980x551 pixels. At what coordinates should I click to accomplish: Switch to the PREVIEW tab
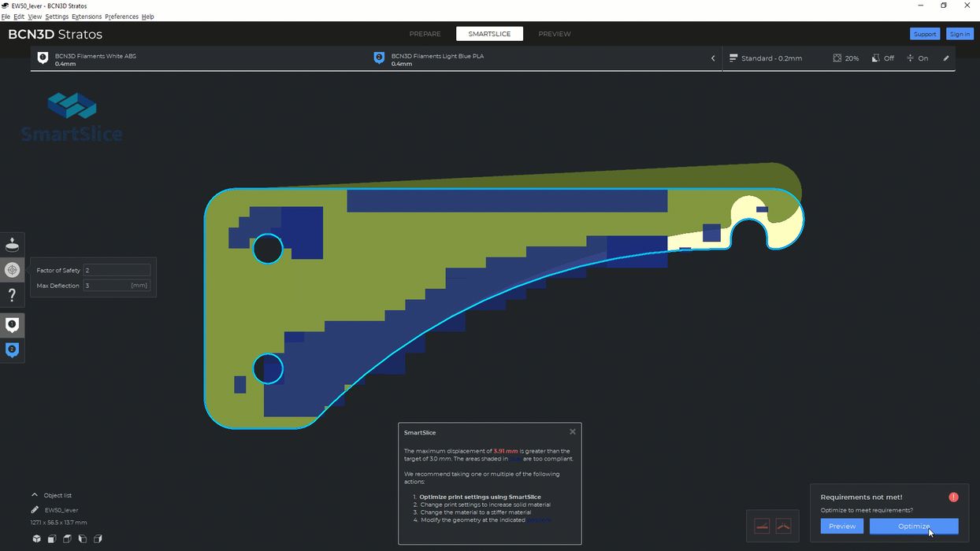[554, 34]
